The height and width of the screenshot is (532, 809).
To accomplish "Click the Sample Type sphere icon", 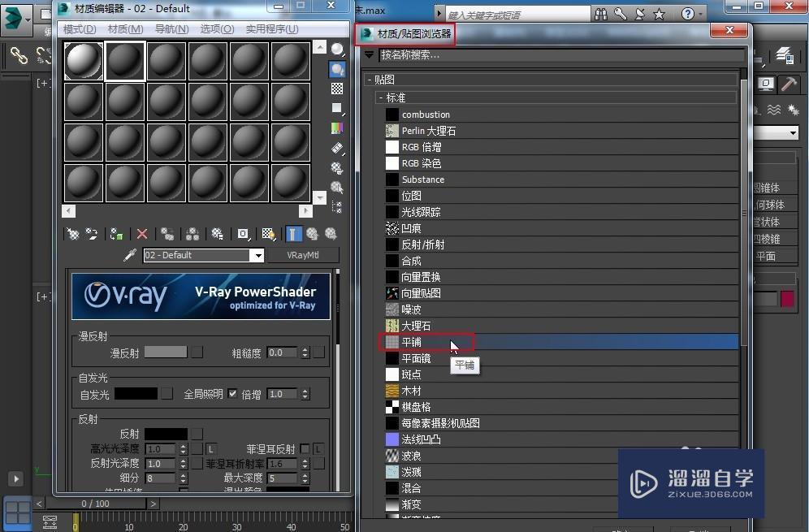I will (337, 50).
